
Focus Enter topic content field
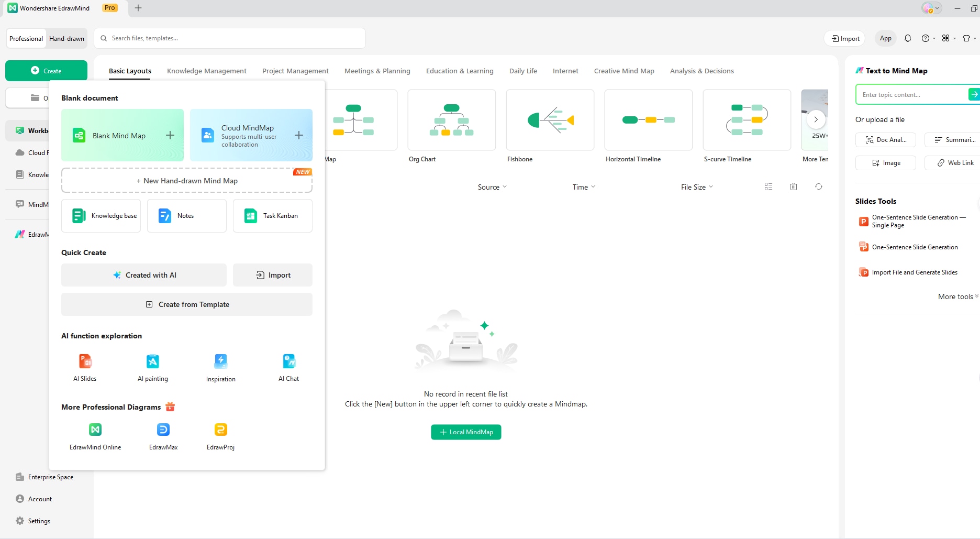(911, 95)
